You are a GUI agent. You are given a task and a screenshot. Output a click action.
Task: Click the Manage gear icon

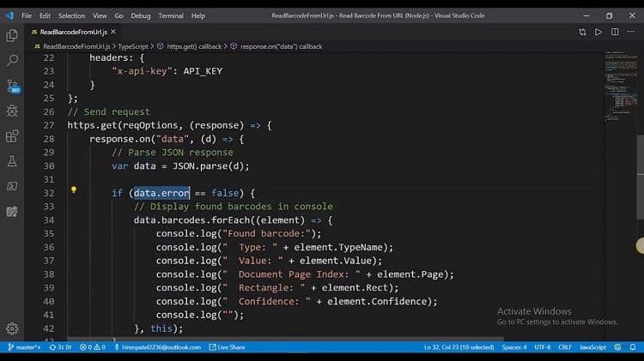(12, 328)
